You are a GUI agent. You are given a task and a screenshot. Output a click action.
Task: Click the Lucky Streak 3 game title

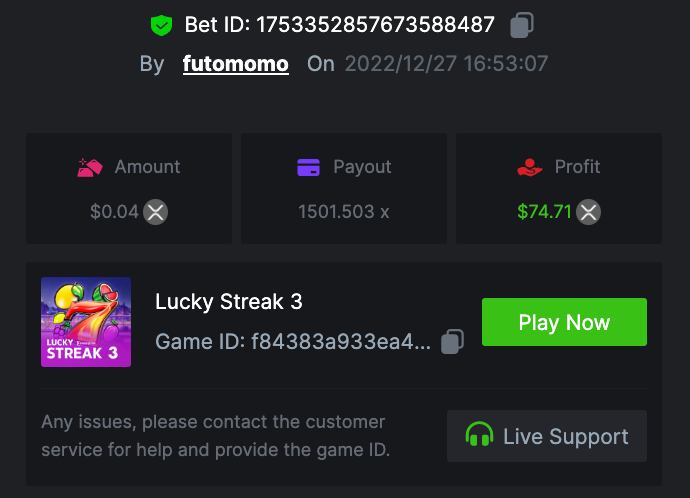tap(229, 301)
